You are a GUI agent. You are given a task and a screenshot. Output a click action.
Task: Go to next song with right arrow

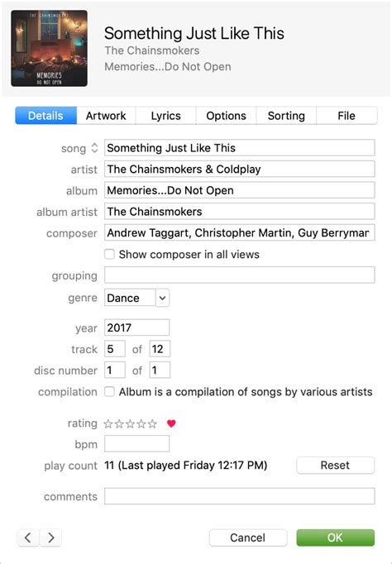[x=50, y=538]
